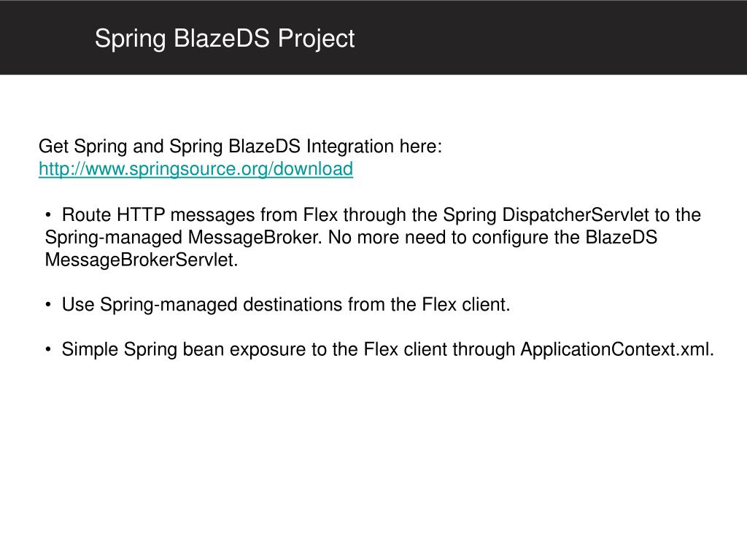This screenshot has height=560, width=747.
Task: Click the word MessageBrokerServlet
Action: (x=141, y=260)
